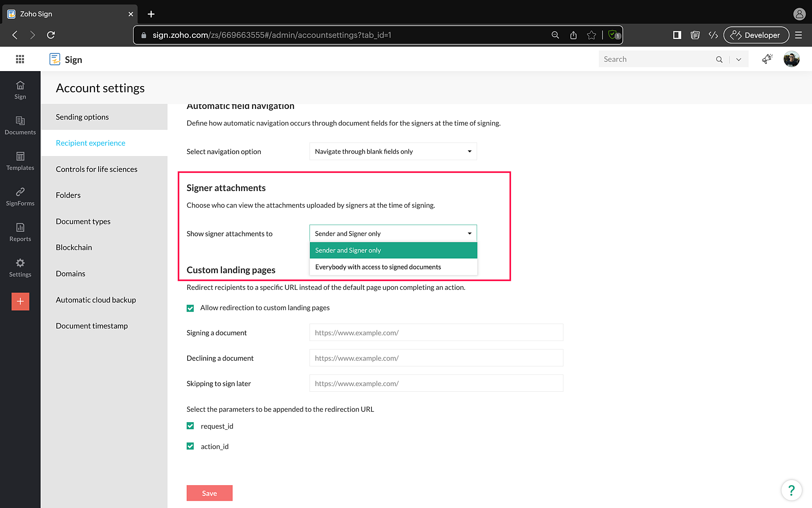Screen dimensions: 812x508
Task: Open the Reports sidebar icon
Action: pos(20,232)
